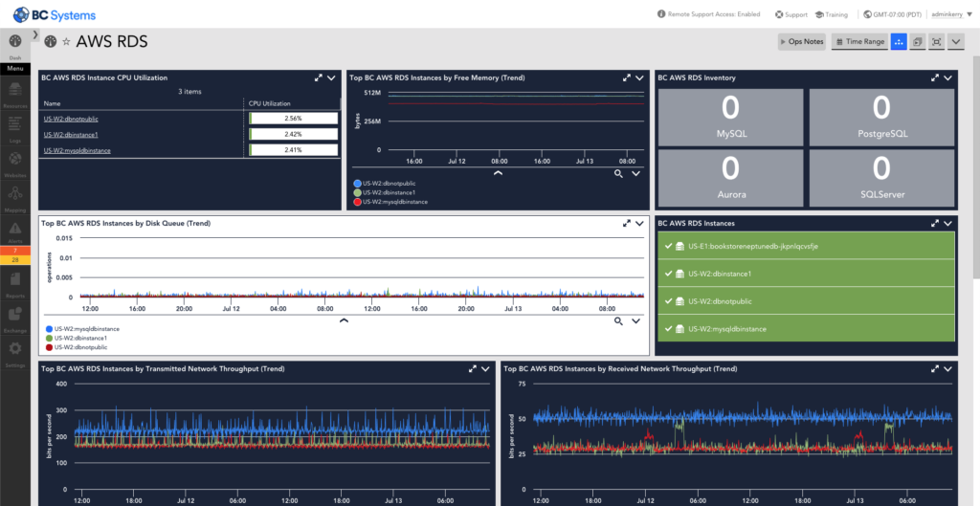Collapse the Disk Queue chart legend
Screen dimensions: 980x506
[x=344, y=320]
